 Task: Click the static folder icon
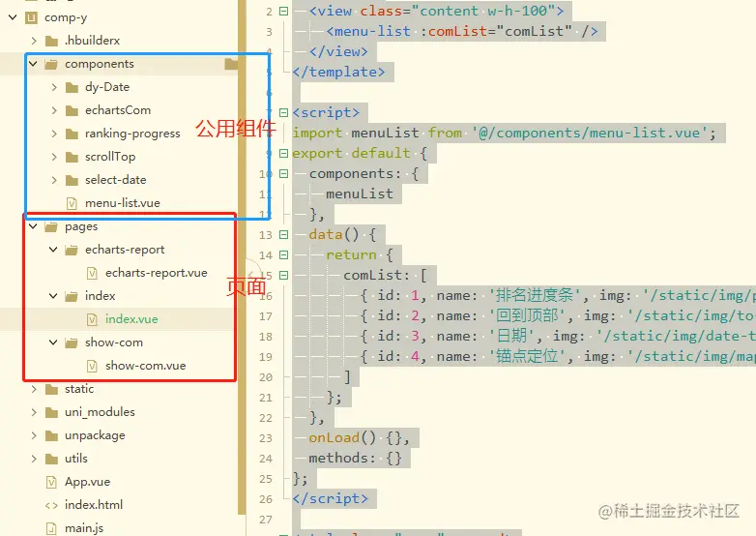(51, 389)
